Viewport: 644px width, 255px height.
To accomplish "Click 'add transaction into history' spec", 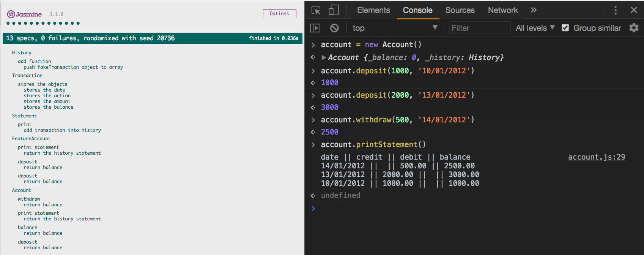I will 62,130.
